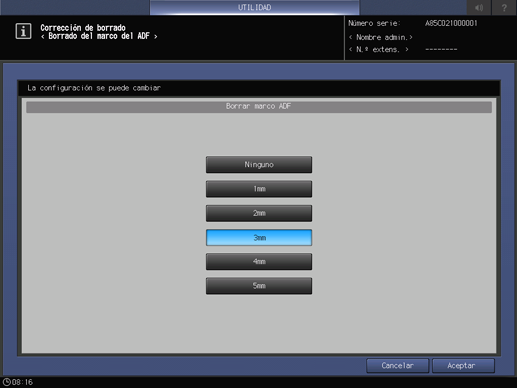The image size is (517, 388).
Task: Open the UTILIDAD tab
Action: (255, 7)
